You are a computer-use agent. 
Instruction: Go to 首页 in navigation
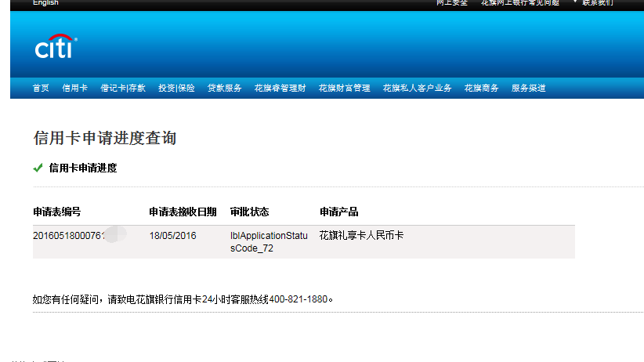41,88
